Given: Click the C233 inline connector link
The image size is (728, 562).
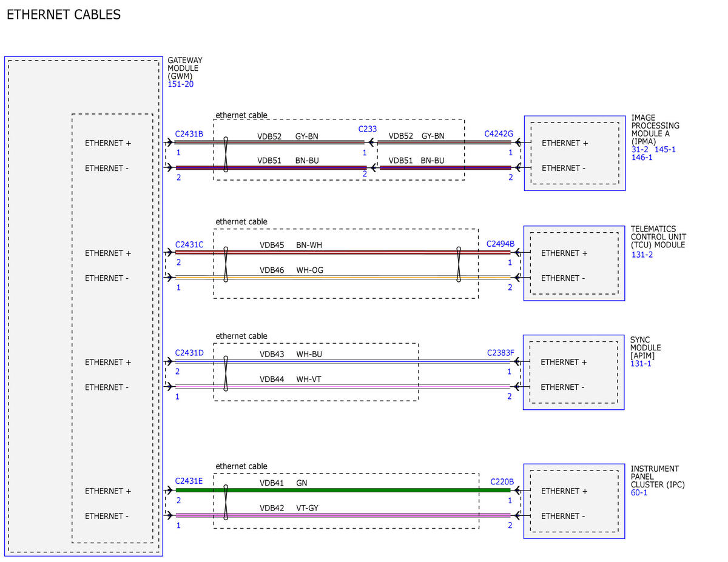Looking at the screenshot, I should click(368, 129).
